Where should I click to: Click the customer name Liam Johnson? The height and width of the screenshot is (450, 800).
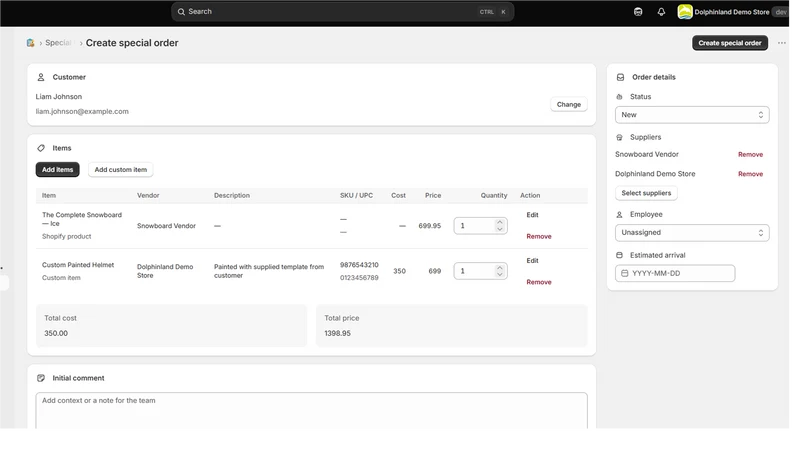(x=59, y=96)
